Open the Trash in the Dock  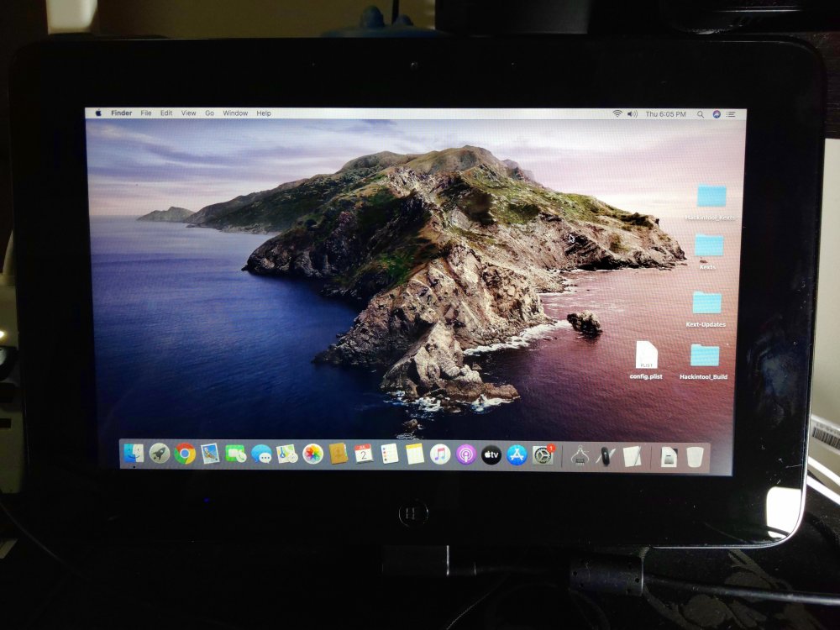pos(695,457)
